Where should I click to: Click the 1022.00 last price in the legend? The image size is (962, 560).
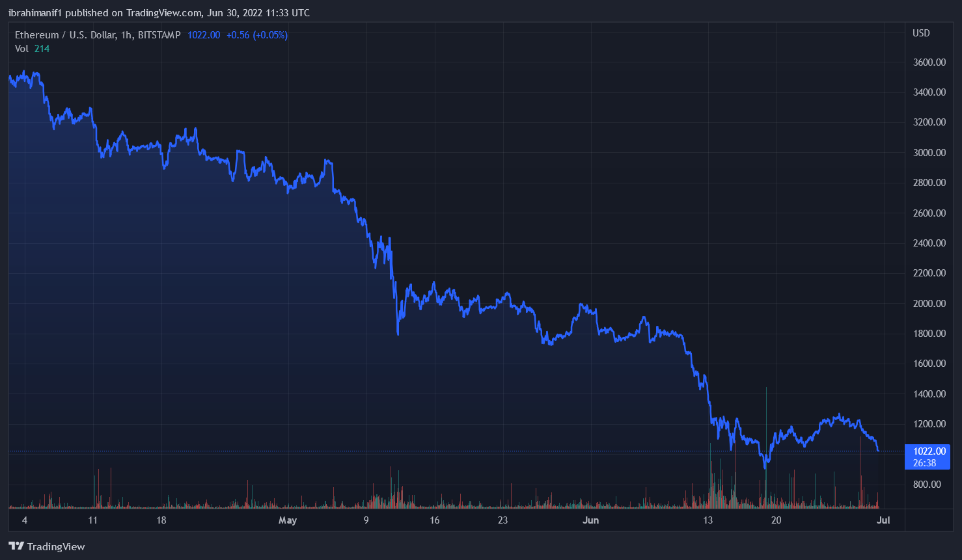point(204,35)
